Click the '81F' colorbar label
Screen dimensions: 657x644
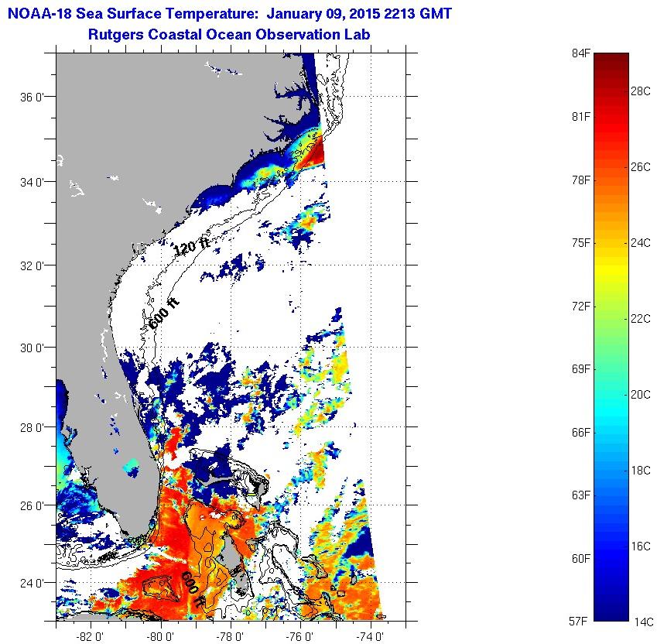tap(580, 116)
